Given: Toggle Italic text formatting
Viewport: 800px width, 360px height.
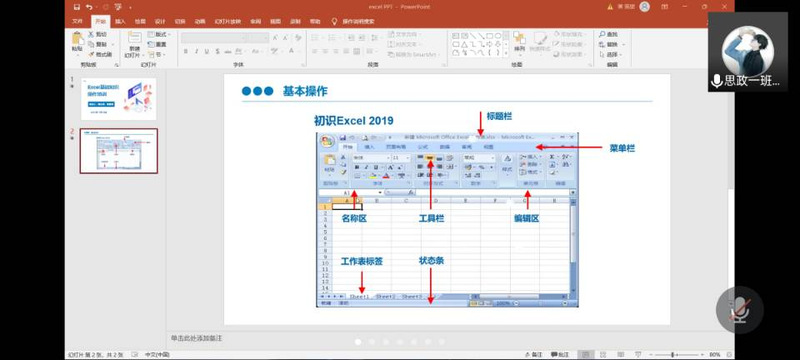Looking at the screenshot, I should 196,52.
